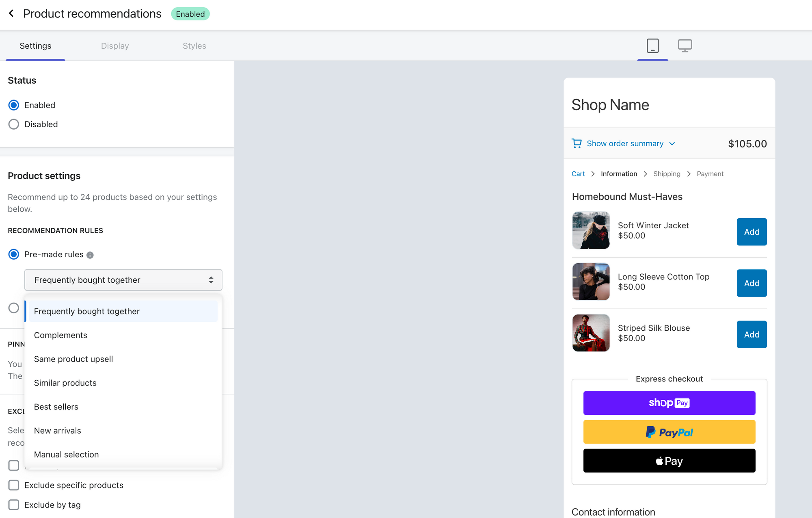Click the Cart breadcrumb link

click(x=578, y=173)
